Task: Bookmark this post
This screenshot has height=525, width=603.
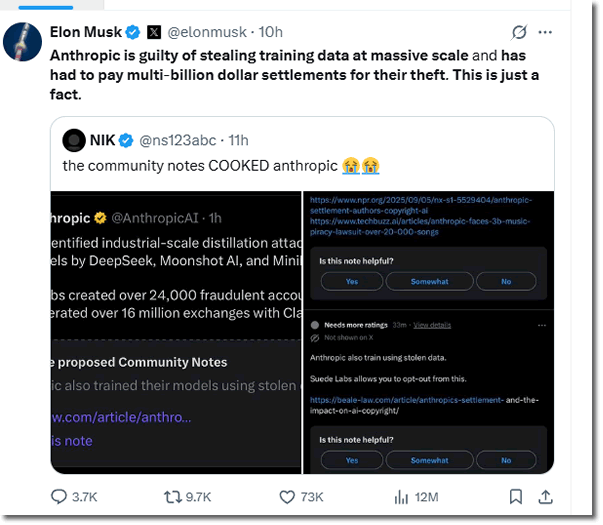Action: pyautogui.click(x=515, y=497)
